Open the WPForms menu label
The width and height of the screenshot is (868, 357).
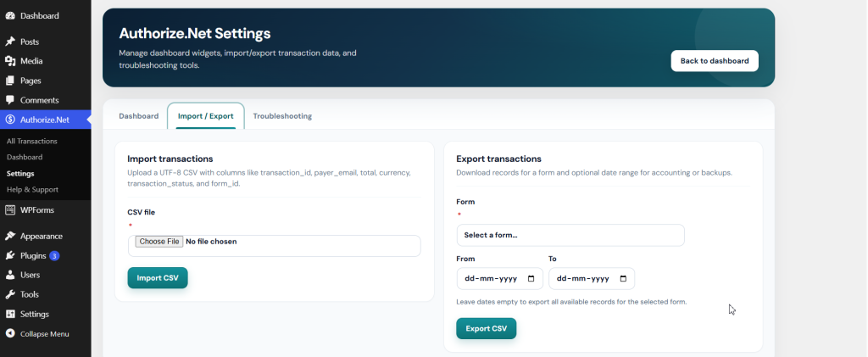coord(37,209)
